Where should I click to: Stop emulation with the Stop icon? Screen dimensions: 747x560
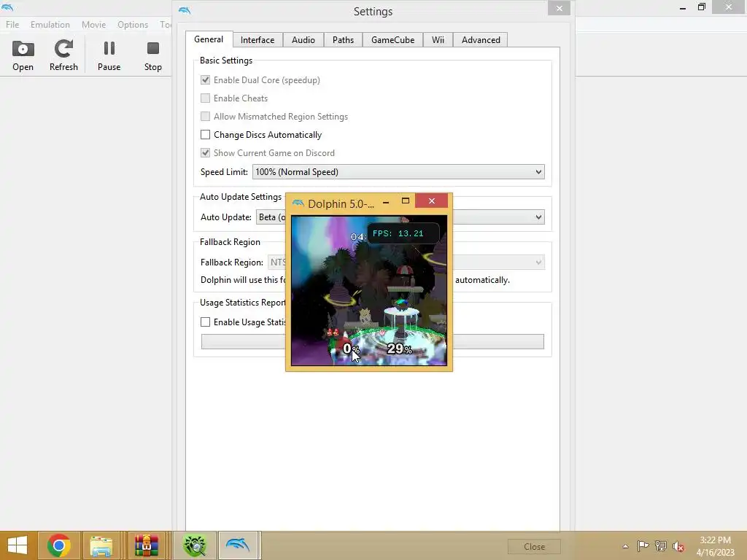pyautogui.click(x=153, y=55)
